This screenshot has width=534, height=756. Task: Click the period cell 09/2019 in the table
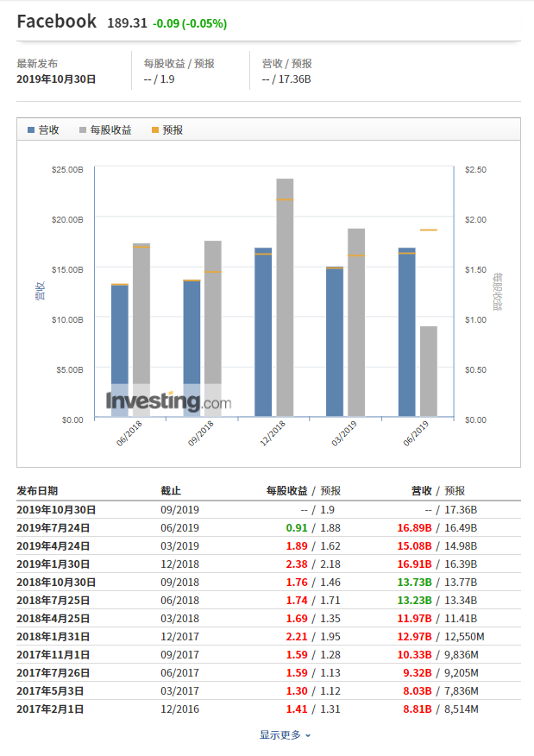[x=179, y=510]
